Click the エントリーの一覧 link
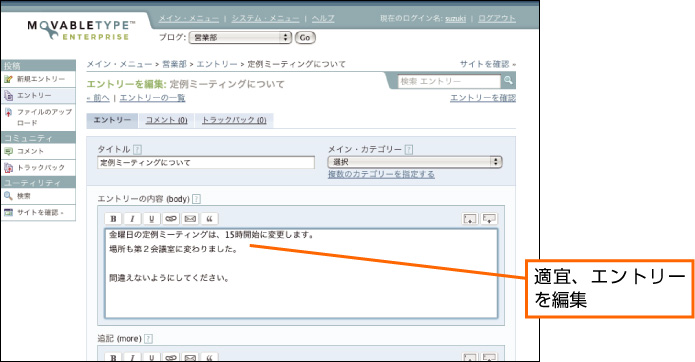 coord(152,98)
